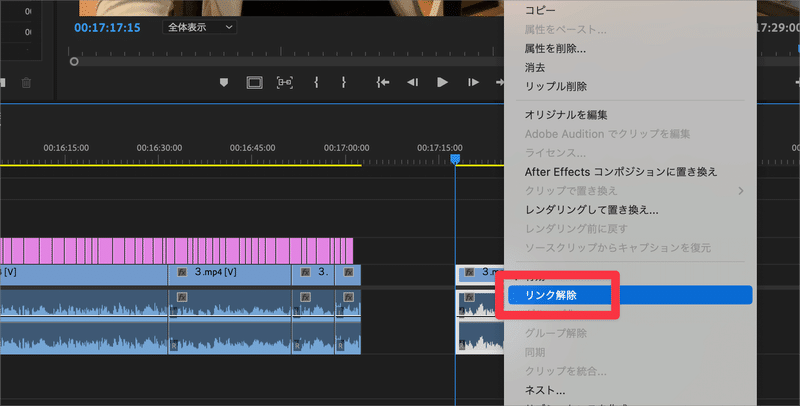Click the Go to In point icon
800x406 pixels.
click(x=383, y=82)
